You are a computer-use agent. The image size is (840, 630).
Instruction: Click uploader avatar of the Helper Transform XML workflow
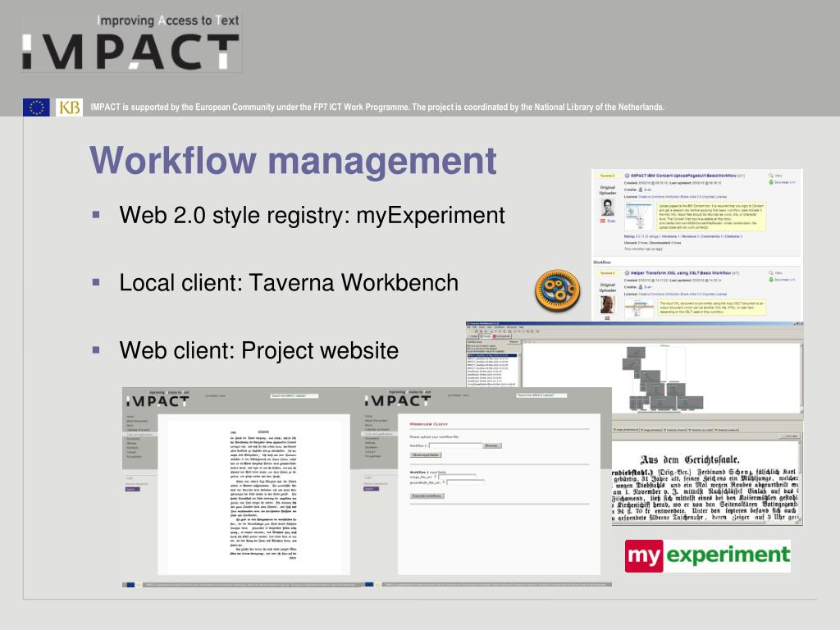(x=608, y=304)
